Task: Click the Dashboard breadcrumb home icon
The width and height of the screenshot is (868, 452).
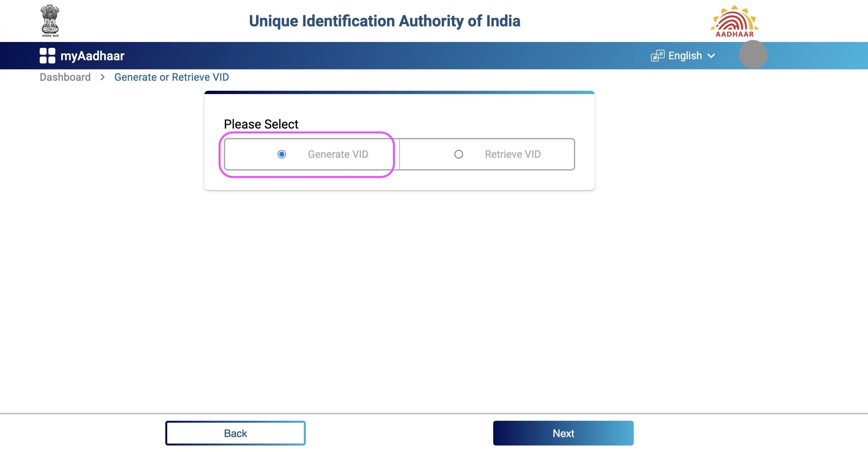Action: 65,77
